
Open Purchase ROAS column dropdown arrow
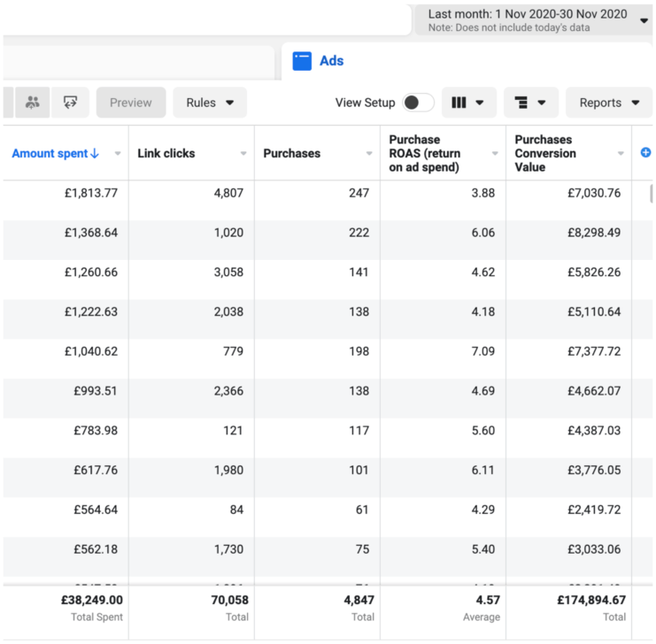(495, 154)
